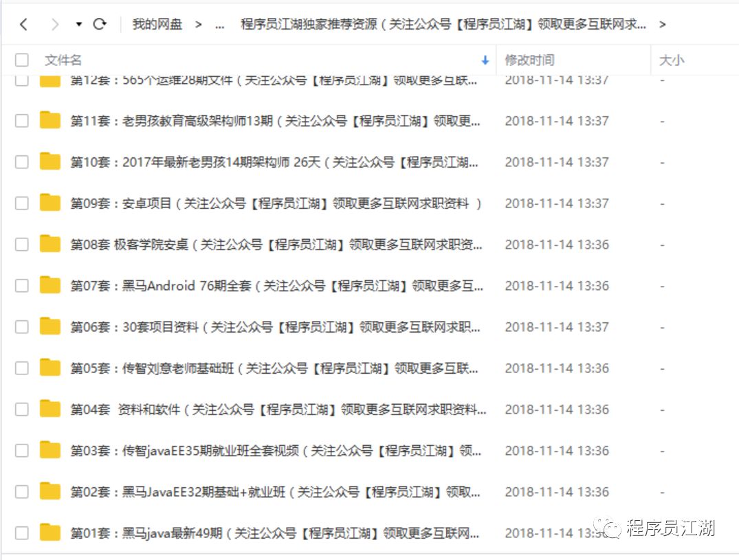The width and height of the screenshot is (739, 560).
Task: Click the folder icon of 第05套 传智刘意
Action: pyautogui.click(x=50, y=368)
